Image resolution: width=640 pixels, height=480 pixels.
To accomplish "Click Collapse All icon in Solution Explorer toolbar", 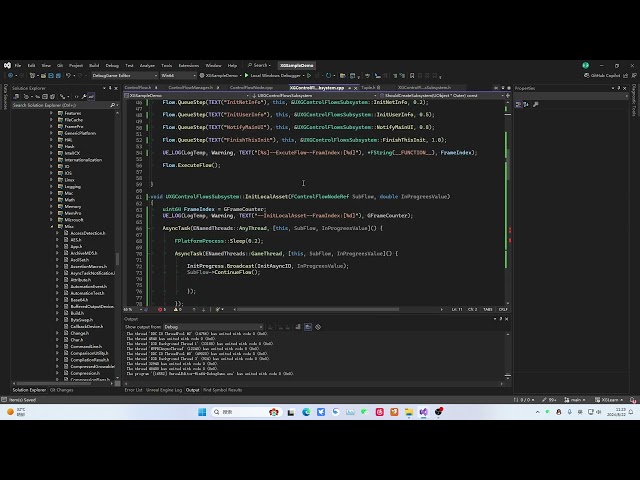I will click(45, 96).
